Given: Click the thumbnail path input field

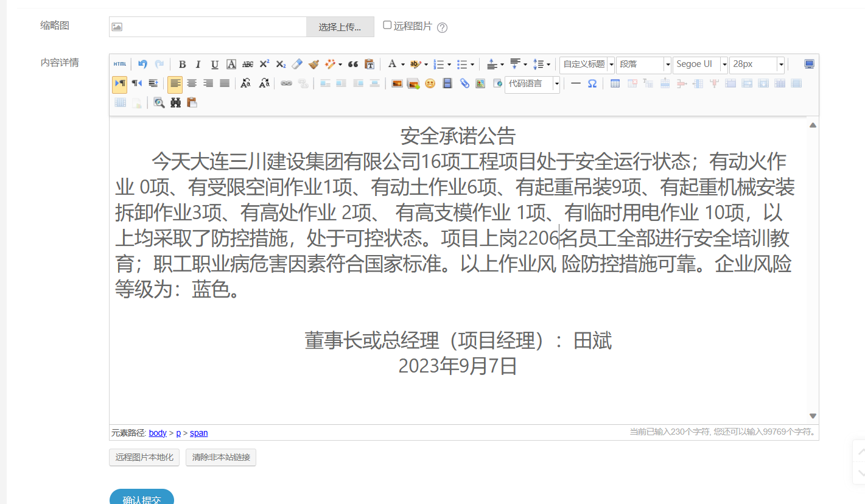Looking at the screenshot, I should pyautogui.click(x=208, y=27).
